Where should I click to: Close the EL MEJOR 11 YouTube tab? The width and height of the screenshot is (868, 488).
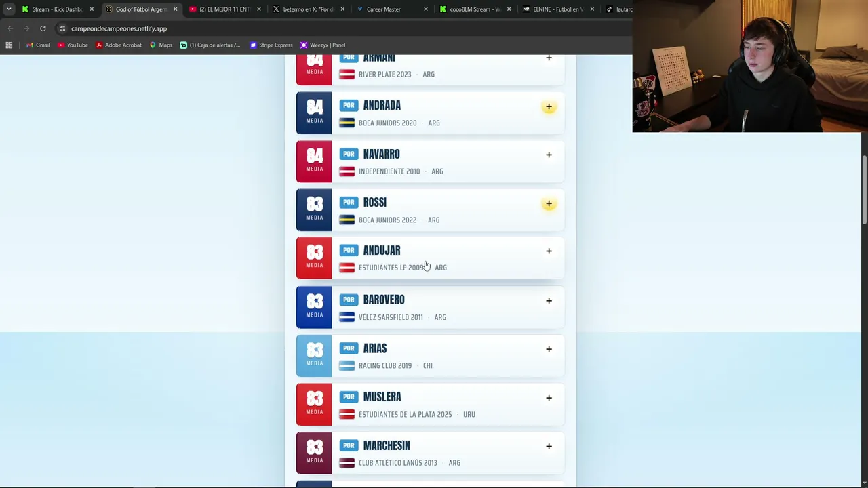258,9
